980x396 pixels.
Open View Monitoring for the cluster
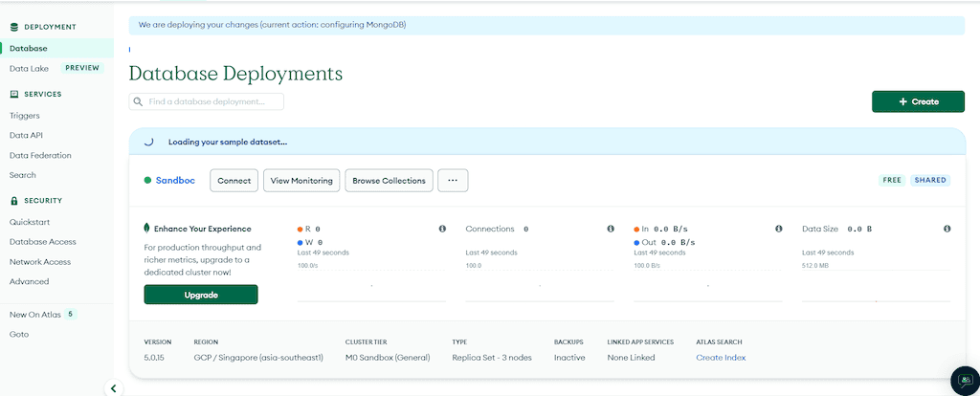coord(301,181)
